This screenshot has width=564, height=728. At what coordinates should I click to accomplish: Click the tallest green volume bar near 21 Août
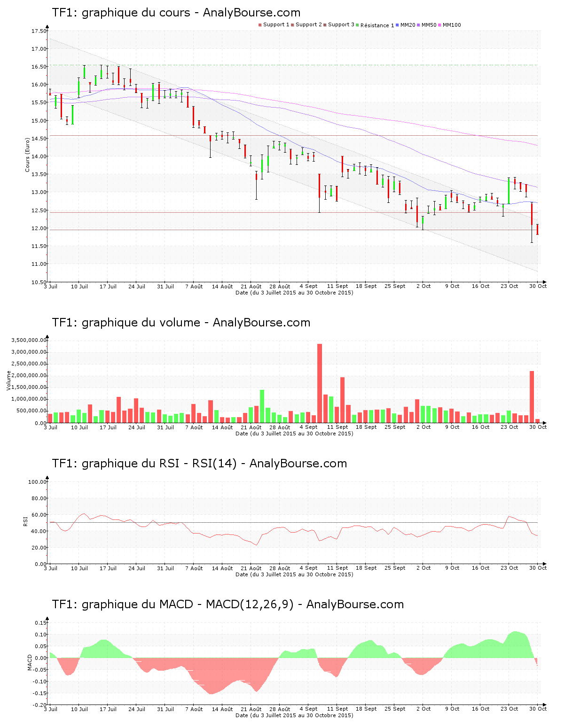click(x=262, y=406)
